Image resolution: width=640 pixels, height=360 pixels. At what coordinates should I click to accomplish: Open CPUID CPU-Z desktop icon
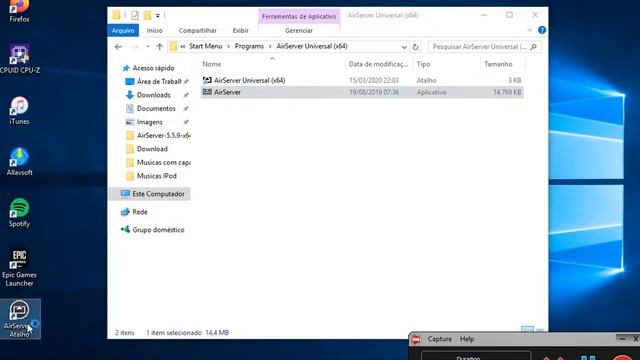(19, 59)
